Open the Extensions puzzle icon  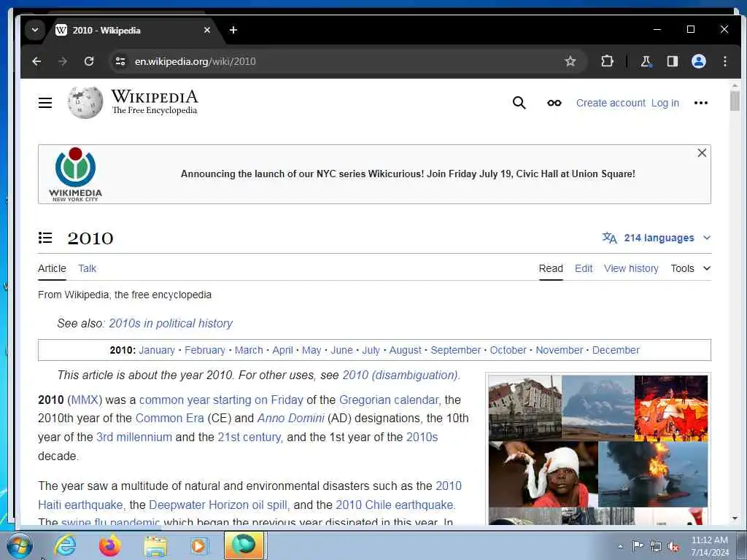607,61
